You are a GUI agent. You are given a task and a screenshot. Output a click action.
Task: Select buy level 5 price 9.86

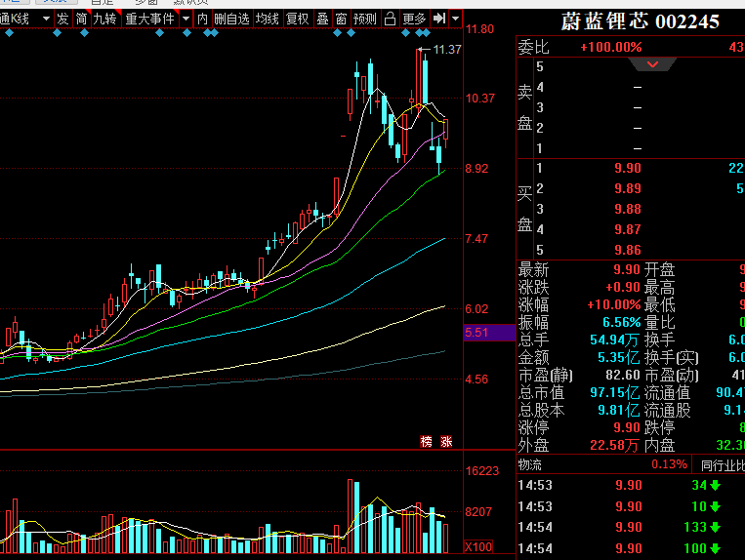click(628, 250)
